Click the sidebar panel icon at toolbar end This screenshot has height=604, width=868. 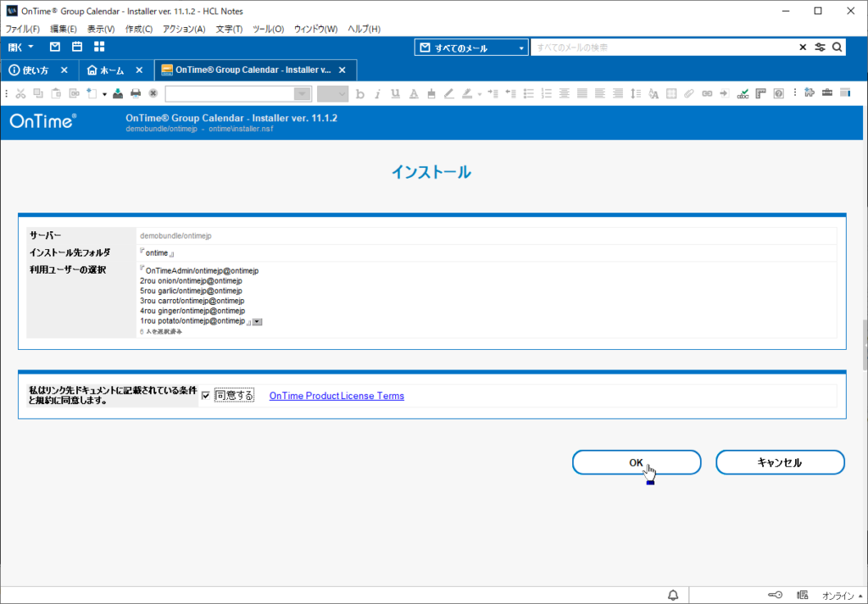pos(845,93)
